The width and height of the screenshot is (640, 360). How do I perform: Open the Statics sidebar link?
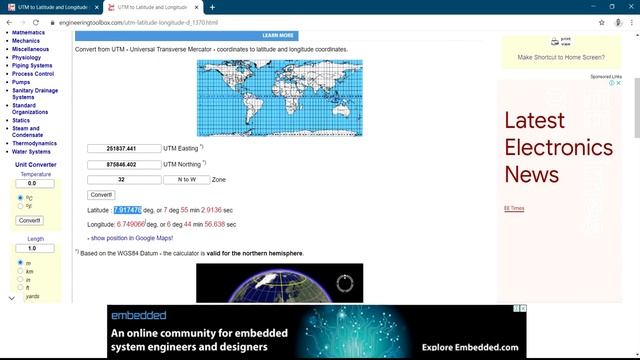[21, 120]
